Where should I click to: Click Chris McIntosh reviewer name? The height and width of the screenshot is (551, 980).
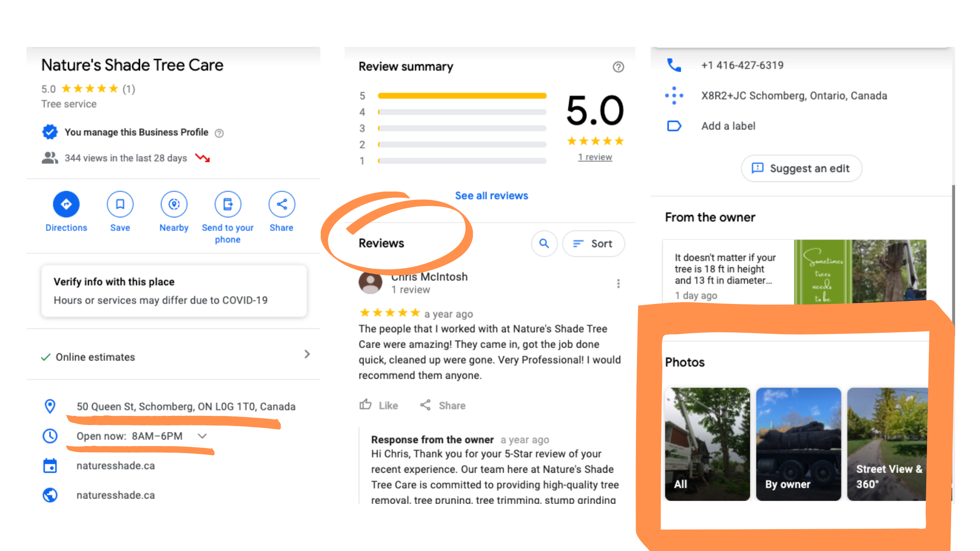(429, 277)
